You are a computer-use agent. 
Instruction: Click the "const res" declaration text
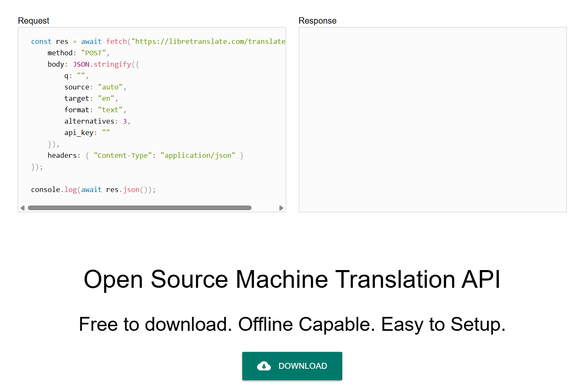49,41
